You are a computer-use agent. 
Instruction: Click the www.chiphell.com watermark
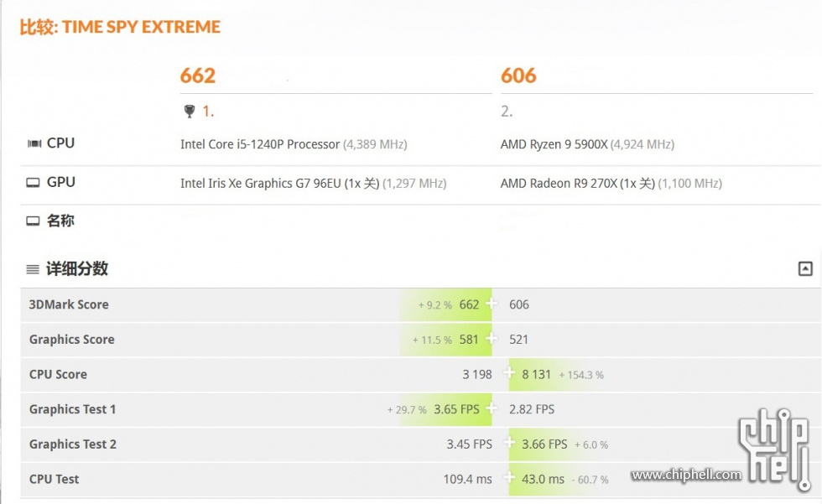[x=686, y=475]
